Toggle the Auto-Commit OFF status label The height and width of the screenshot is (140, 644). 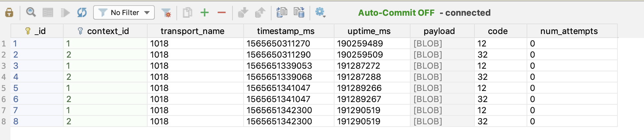[x=396, y=13]
